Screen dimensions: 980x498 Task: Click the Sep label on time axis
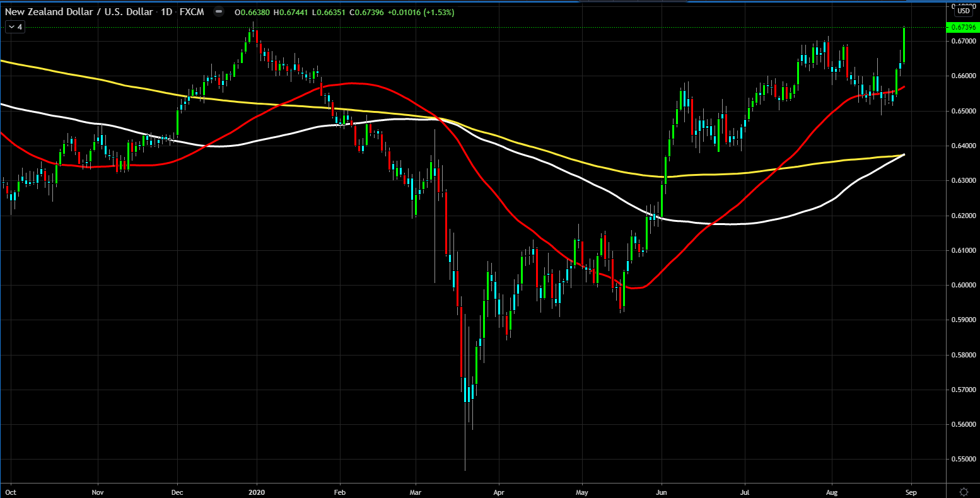pos(915,490)
